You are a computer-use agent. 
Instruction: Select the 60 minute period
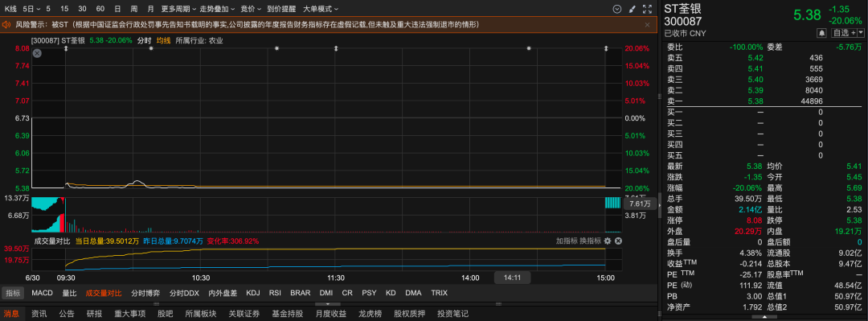pos(100,9)
